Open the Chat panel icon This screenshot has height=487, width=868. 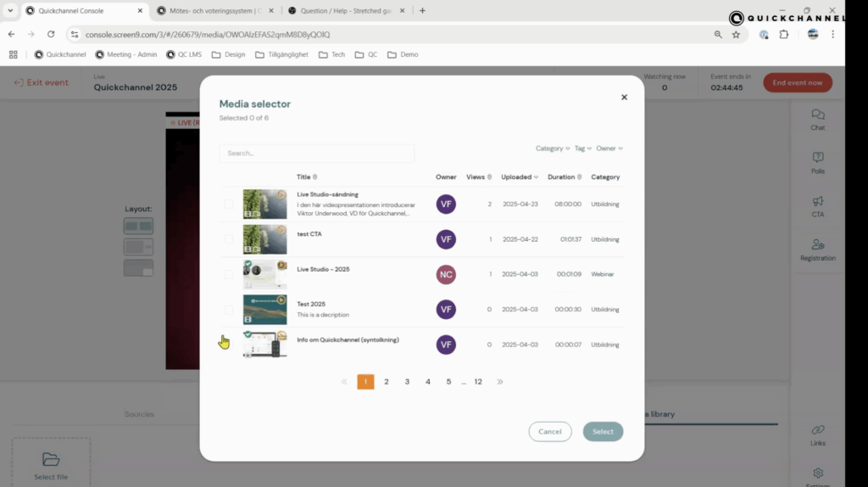pyautogui.click(x=818, y=115)
